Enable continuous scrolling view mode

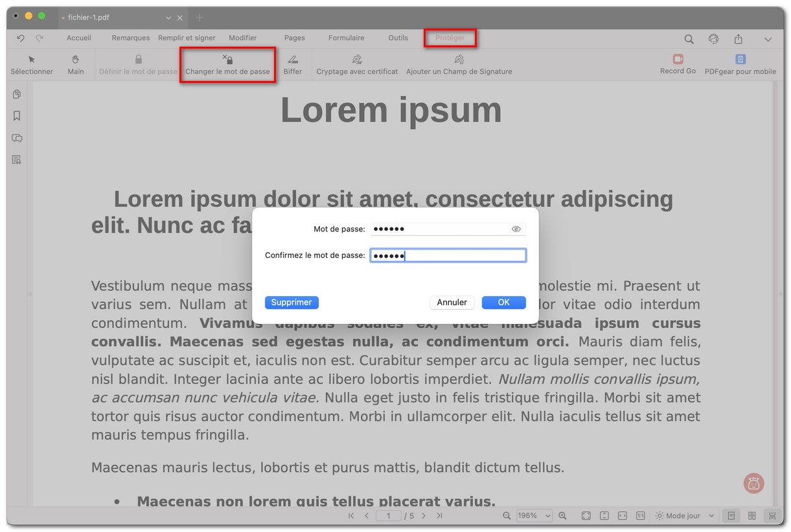[771, 515]
